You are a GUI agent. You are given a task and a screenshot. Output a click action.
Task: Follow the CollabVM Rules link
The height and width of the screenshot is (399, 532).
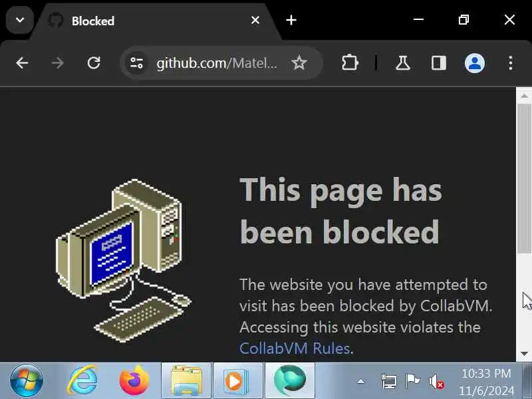coord(295,348)
